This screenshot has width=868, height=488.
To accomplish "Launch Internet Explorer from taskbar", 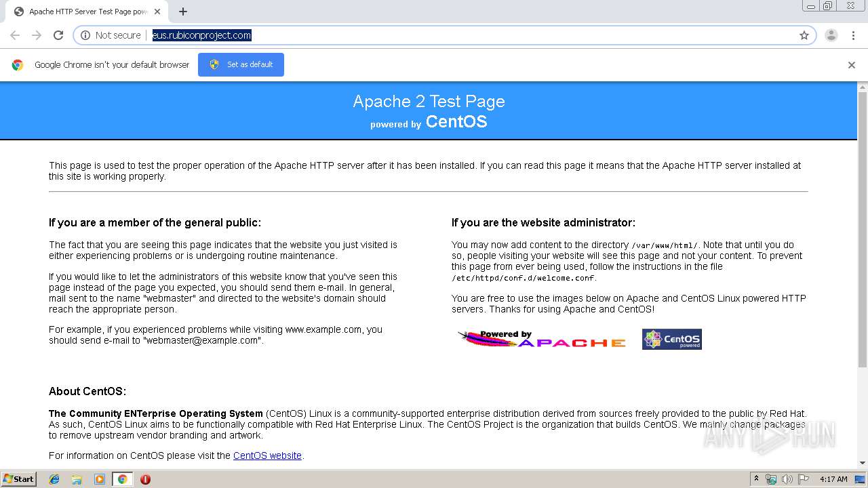I will point(54,479).
